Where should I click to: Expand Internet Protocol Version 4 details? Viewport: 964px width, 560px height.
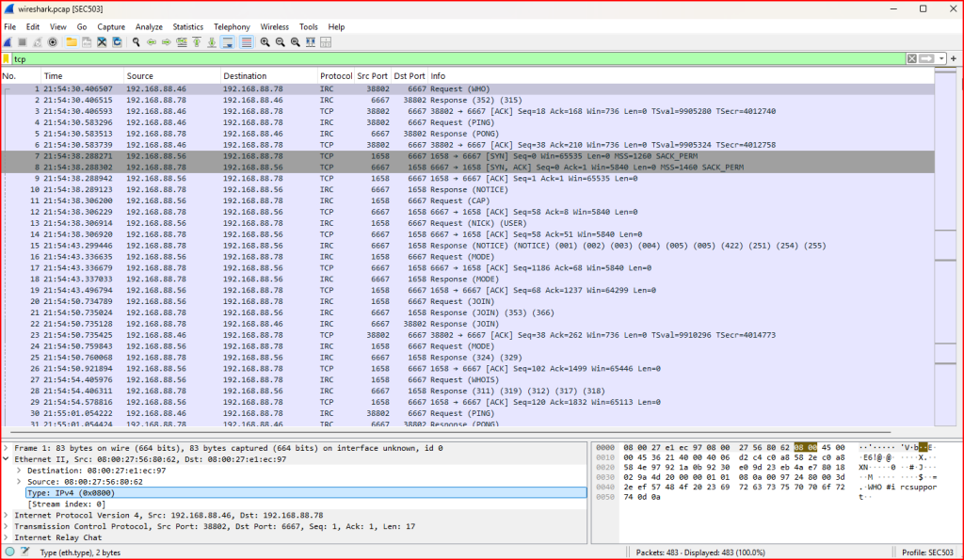[7, 515]
